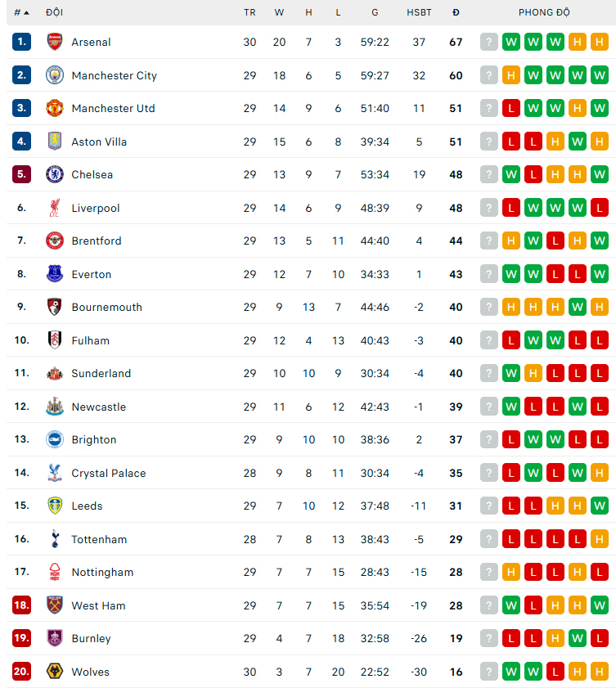This screenshot has height=688, width=616.
Task: Click Arsenal's grey upcoming match badge
Action: (489, 42)
